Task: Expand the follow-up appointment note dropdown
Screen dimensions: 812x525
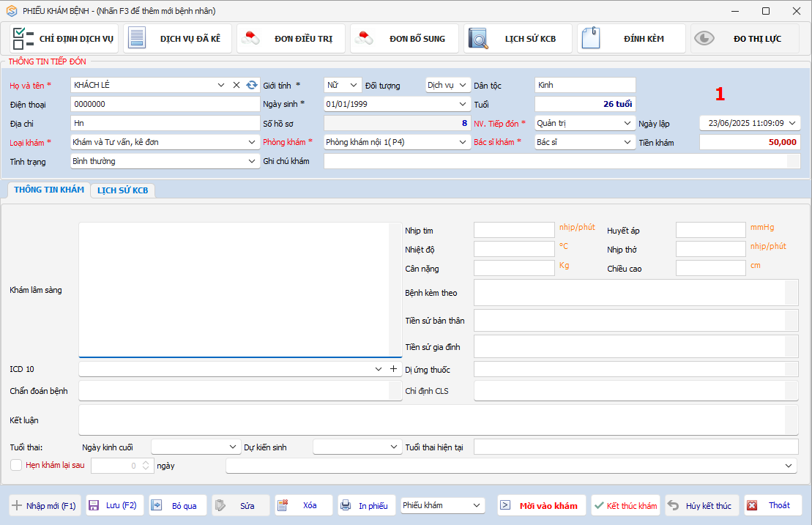Action: tap(788, 466)
